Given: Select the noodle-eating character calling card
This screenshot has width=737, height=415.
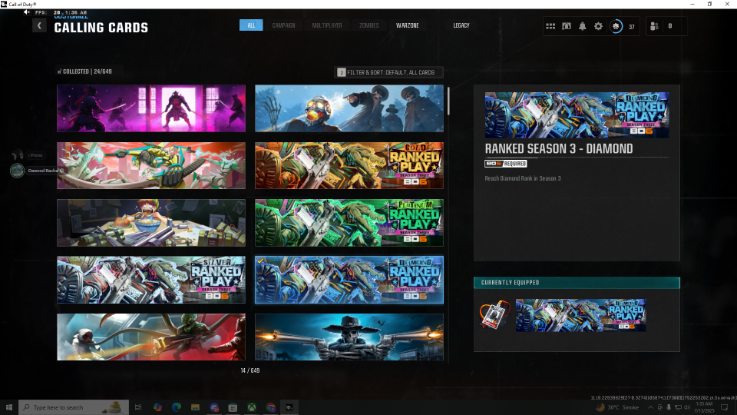Looking at the screenshot, I should (151, 223).
